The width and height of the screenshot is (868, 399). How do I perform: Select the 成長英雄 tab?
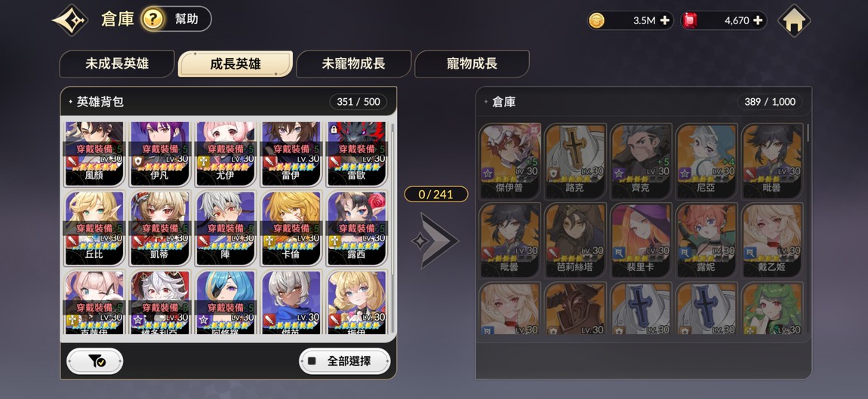point(235,63)
